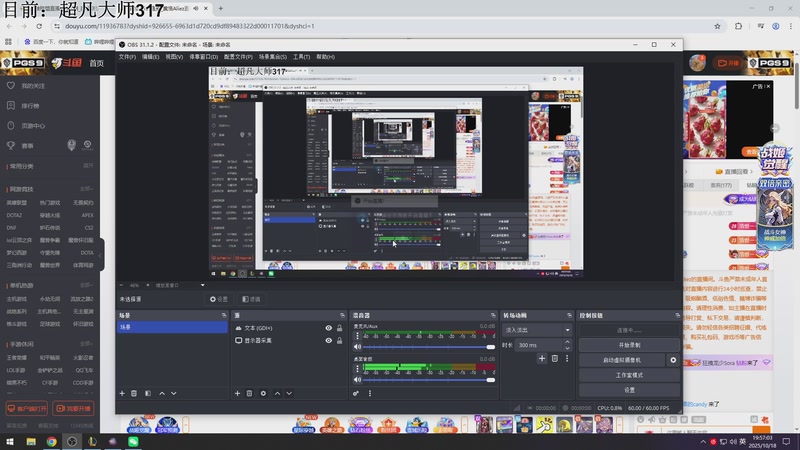
Task: Add a scene transition with plus icon
Action: 542,359
